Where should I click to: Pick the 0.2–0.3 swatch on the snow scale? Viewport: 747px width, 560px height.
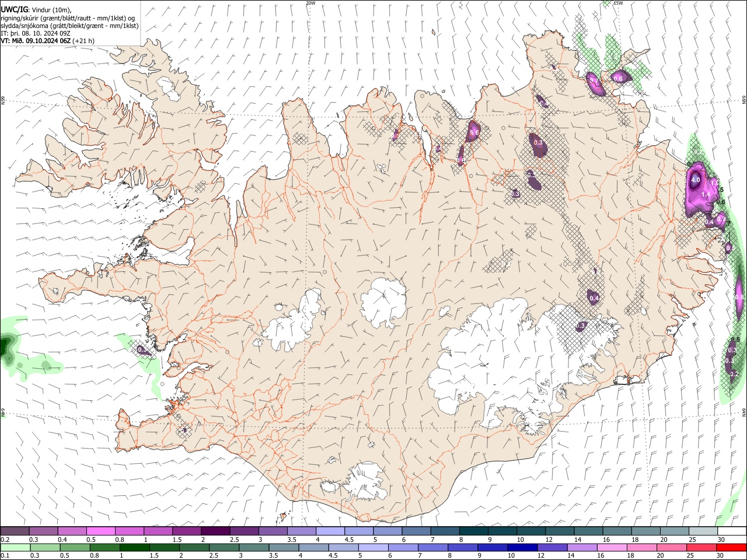point(15,531)
